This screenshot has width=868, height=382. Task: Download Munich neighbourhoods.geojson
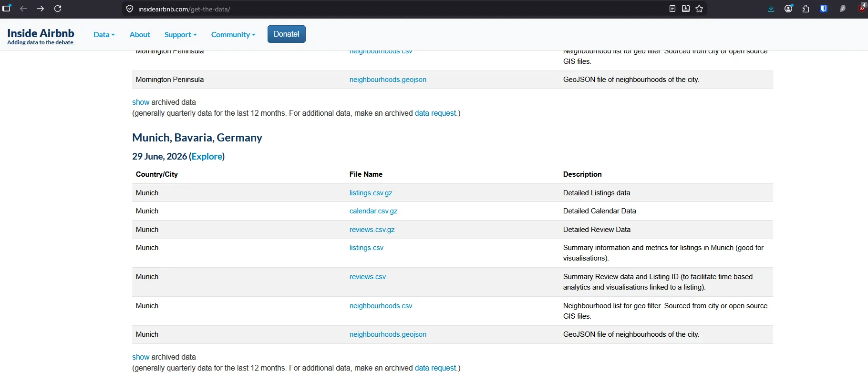point(388,334)
